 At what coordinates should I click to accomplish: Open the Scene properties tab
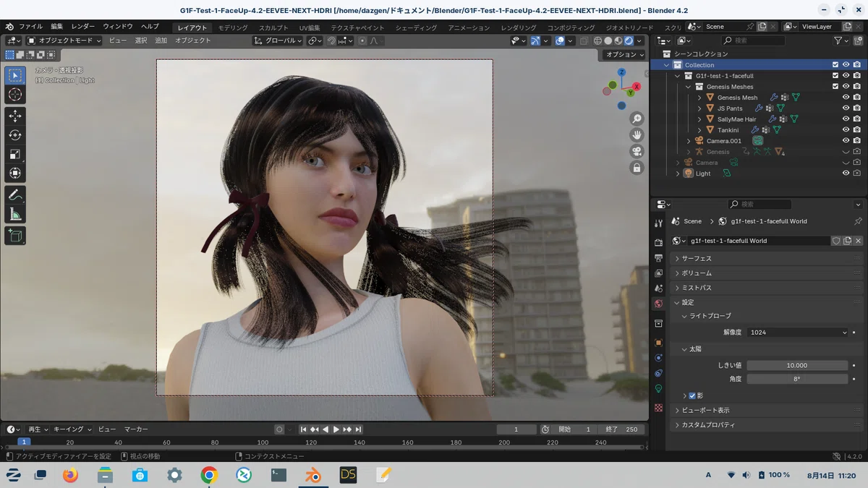coord(658,288)
